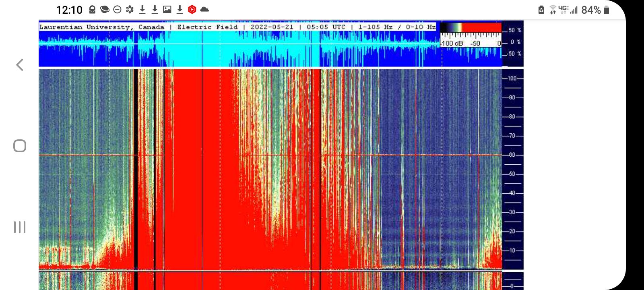Image resolution: width=644 pixels, height=290 pixels.
Task: Tap the red hexagon play notification icon
Action: point(192,10)
